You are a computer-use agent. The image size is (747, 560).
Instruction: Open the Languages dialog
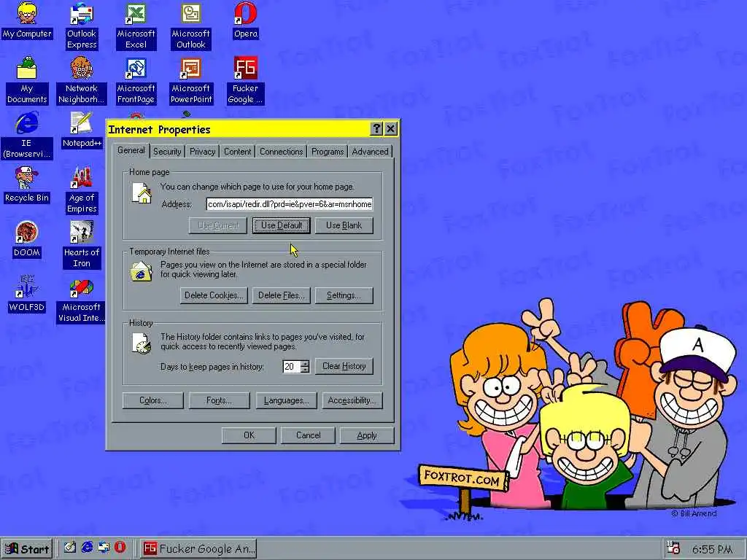click(x=286, y=400)
